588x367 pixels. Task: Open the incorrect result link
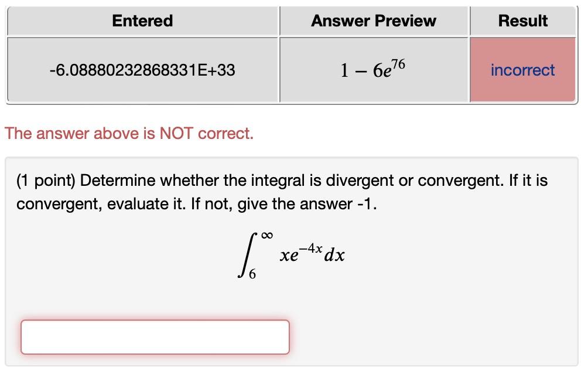point(522,70)
